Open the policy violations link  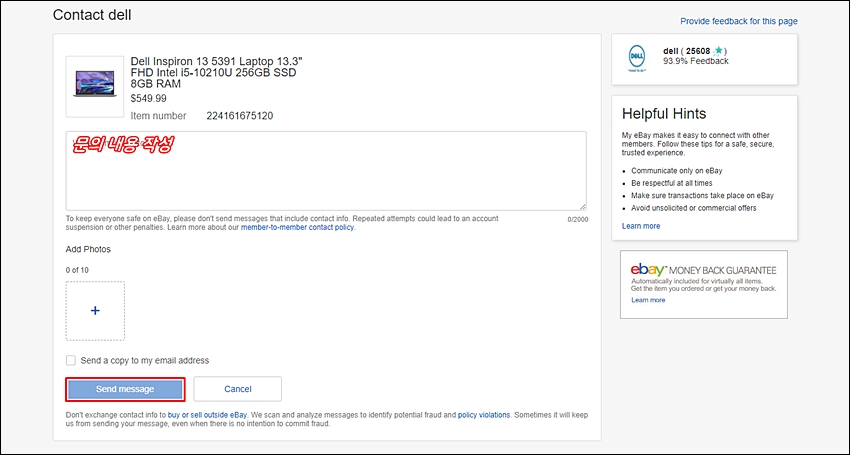pos(484,415)
